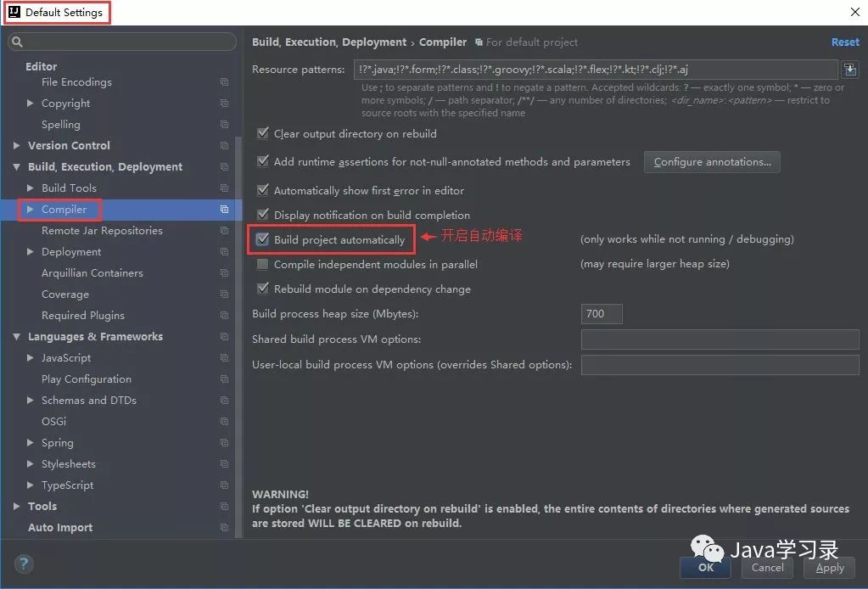Click Build process heap size field
The image size is (868, 589).
[602, 314]
